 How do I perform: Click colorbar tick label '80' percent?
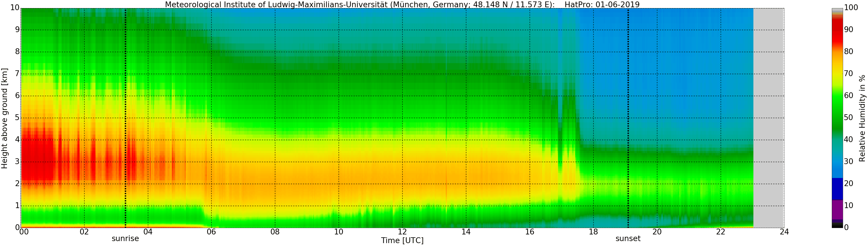point(848,52)
